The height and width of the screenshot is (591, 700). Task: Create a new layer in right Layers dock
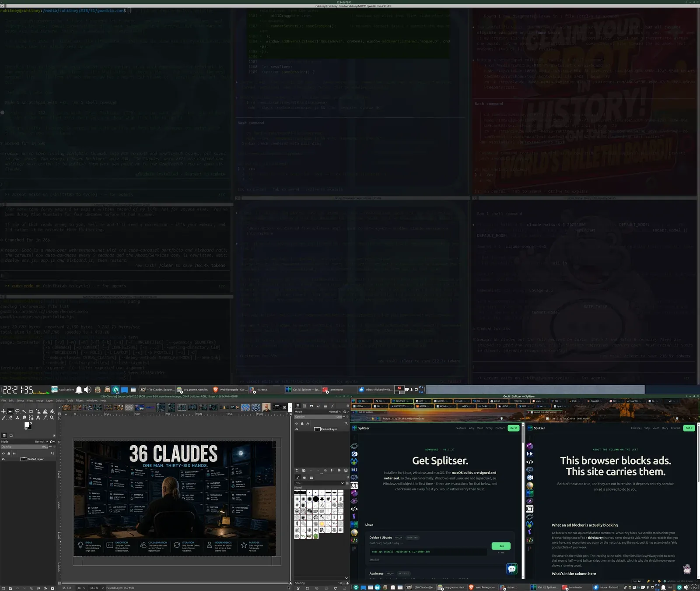[x=297, y=470]
